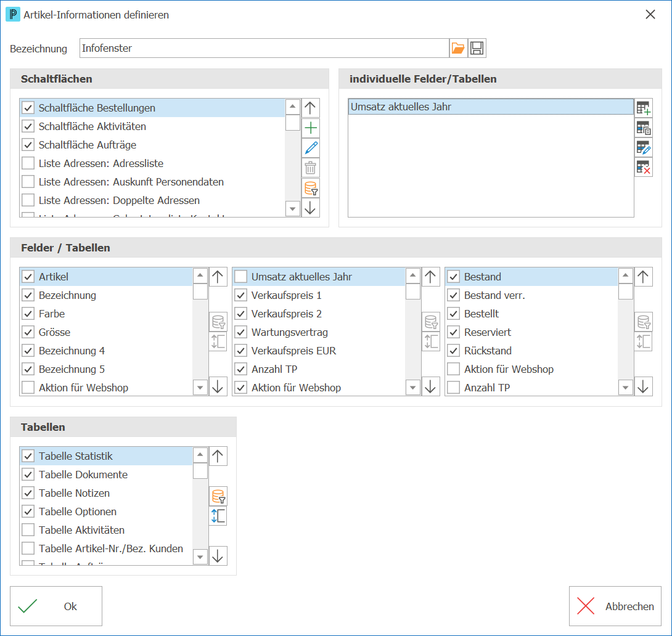Open saved definition via folder icon
The width and height of the screenshot is (672, 636).
(457, 48)
